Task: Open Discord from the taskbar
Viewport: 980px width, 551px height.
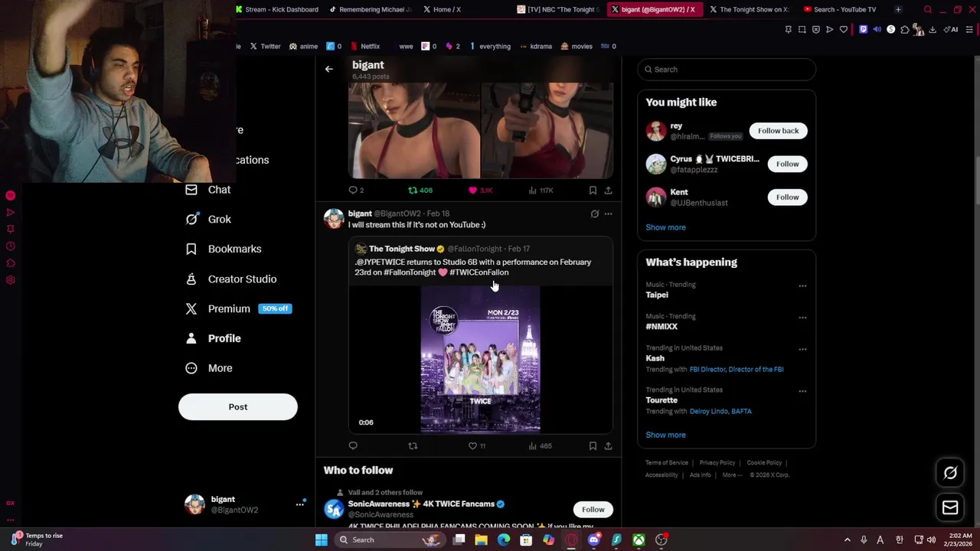Action: point(593,540)
